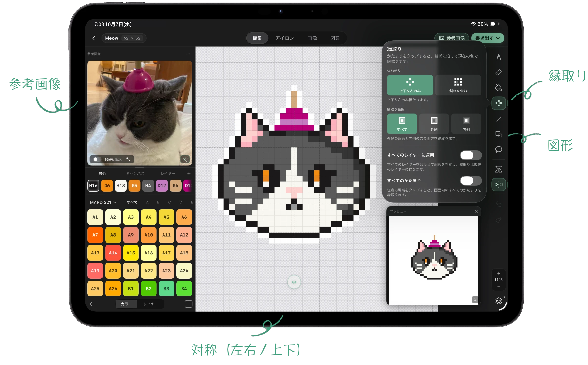Click the redo arrow
The image size is (588, 365).
point(498,220)
